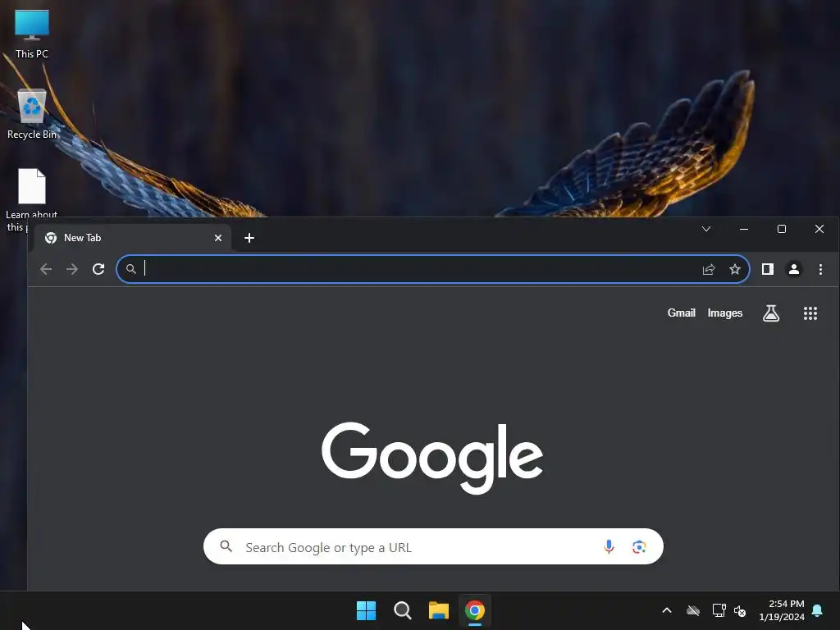Click the Chrome icon in the taskbar

pos(475,610)
